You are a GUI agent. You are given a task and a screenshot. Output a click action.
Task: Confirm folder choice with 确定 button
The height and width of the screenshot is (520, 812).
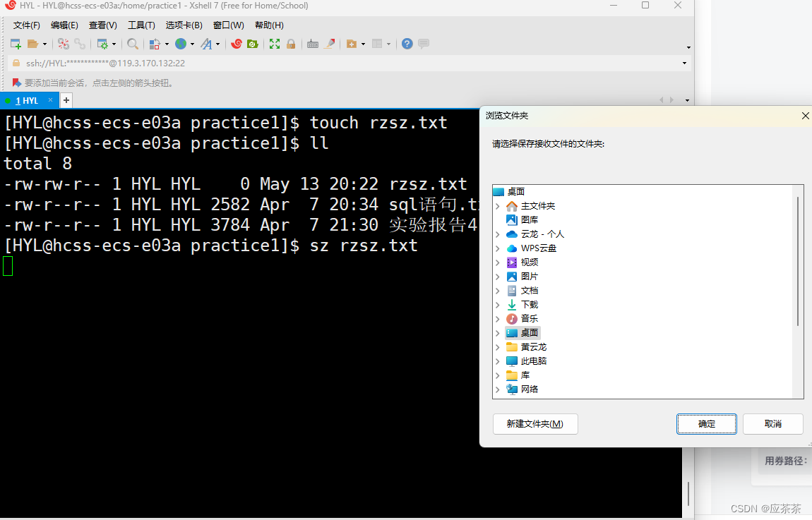coord(706,424)
